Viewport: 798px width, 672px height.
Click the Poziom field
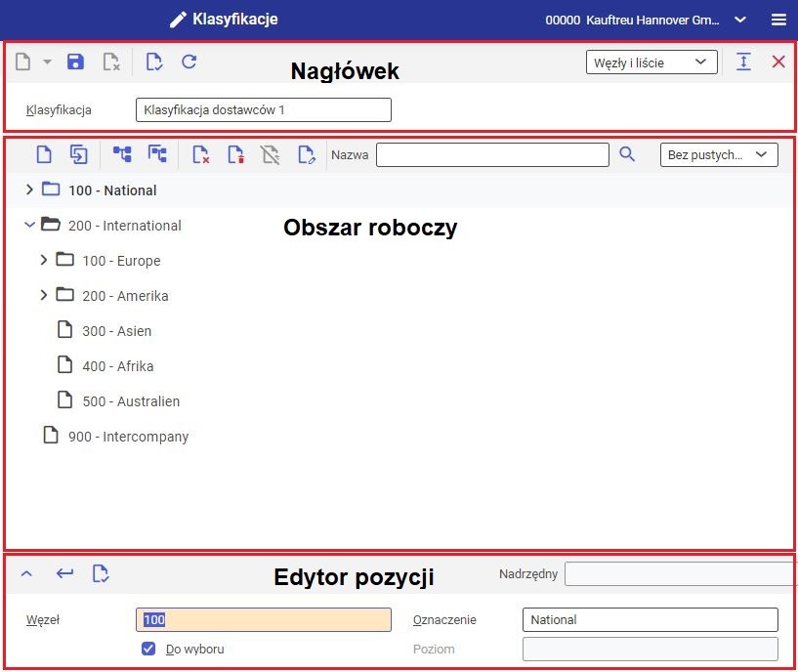coord(650,650)
